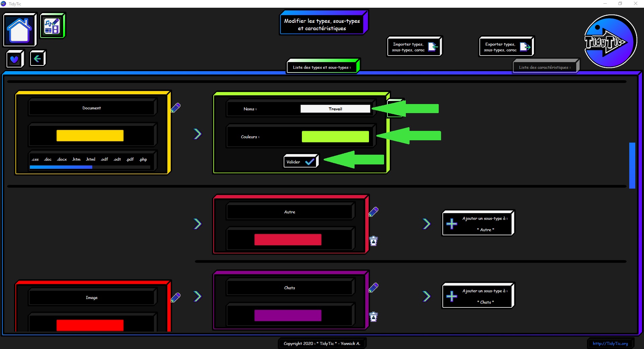Image resolution: width=644 pixels, height=349 pixels.
Task: Delete the Chats sub-type trash icon
Action: coord(373,316)
